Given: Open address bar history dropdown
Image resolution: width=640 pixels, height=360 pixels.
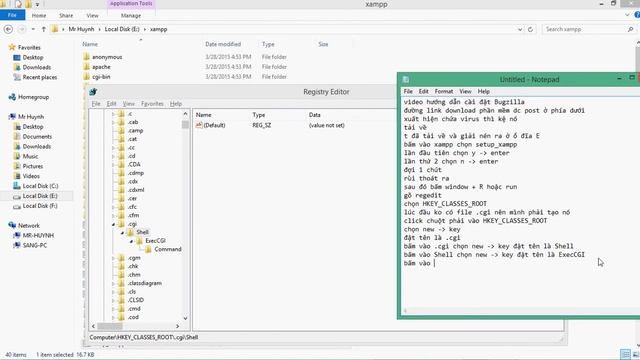Looking at the screenshot, I should 520,29.
